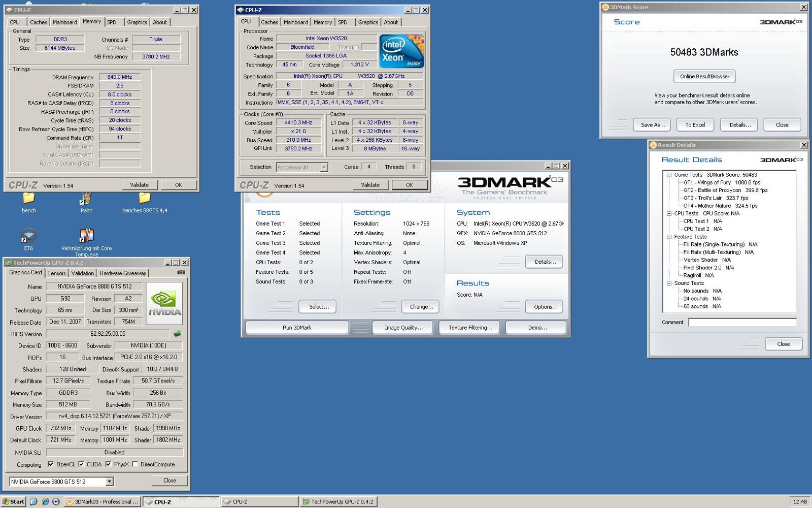Click Details button under System
812x508 pixels.
tap(545, 262)
